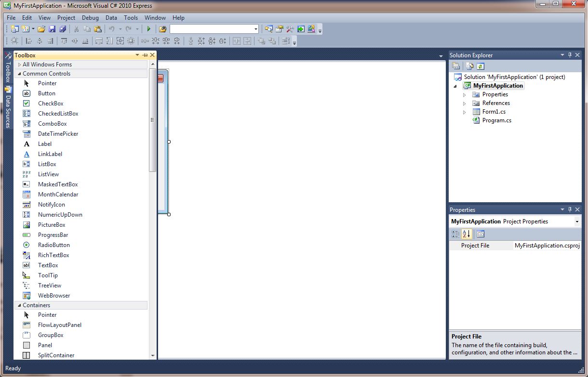
Task: Sort properties alphabetically with A-Z icon
Action: pyautogui.click(x=466, y=234)
